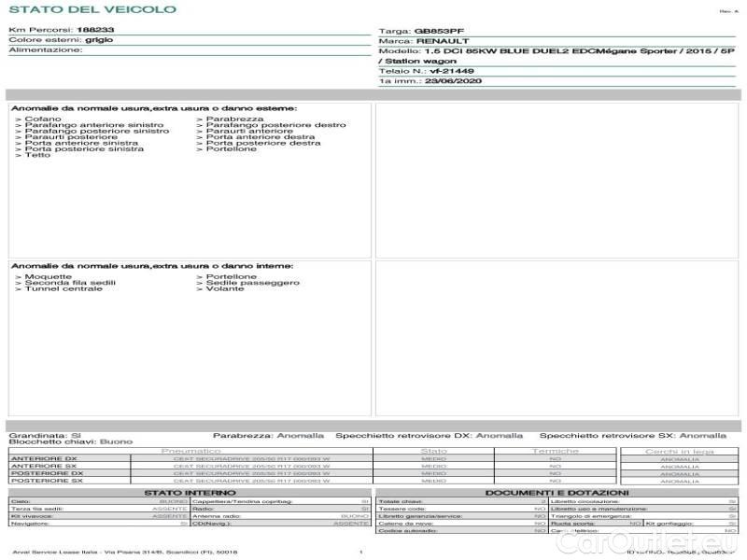Click the 'Seconda fila sedili' entry
This screenshot has width=747, height=560.
pyautogui.click(x=70, y=283)
